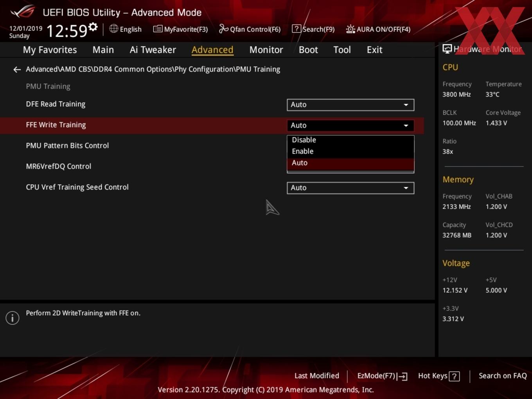Click the MyFavorite list icon
Image resolution: width=532 pixels, height=399 pixels.
pyautogui.click(x=158, y=29)
